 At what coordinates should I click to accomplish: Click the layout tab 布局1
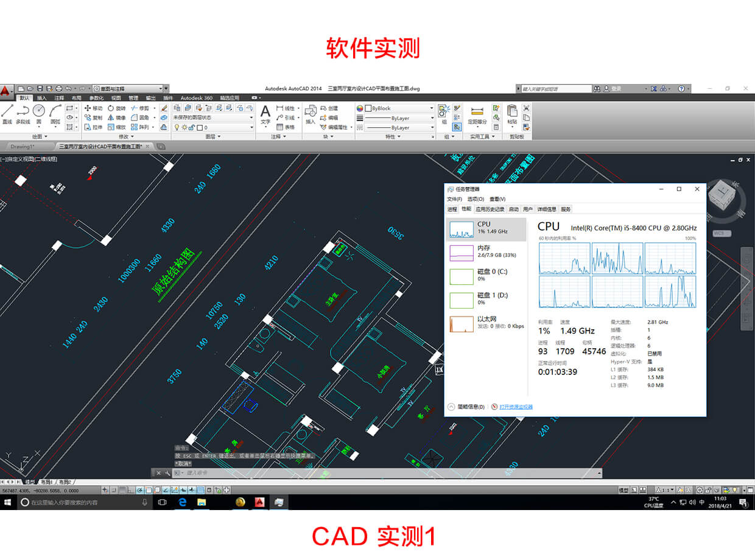click(46, 481)
